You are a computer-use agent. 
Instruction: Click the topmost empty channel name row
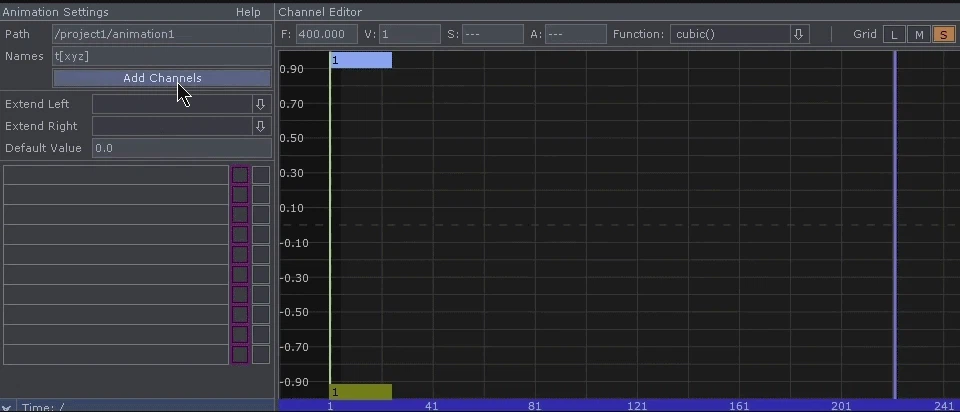[116, 174]
